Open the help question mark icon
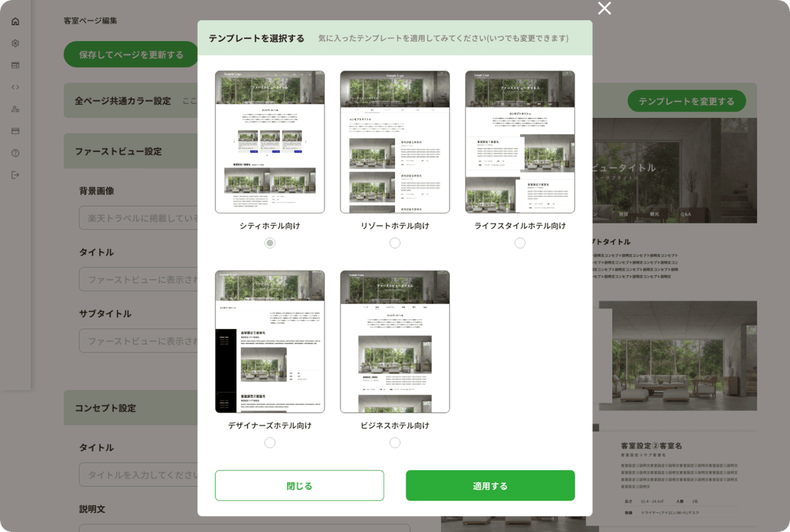Screen dimensions: 790x532 pos(15,153)
